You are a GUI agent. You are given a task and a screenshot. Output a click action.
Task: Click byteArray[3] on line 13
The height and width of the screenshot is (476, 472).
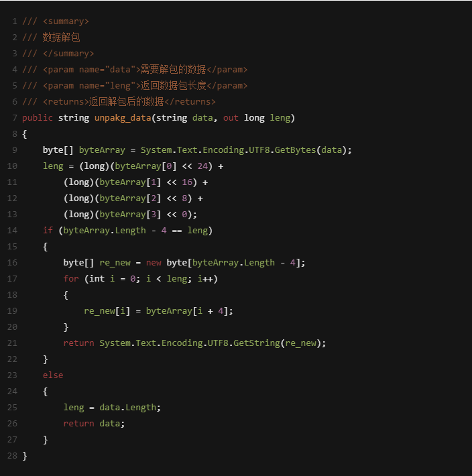(130, 215)
